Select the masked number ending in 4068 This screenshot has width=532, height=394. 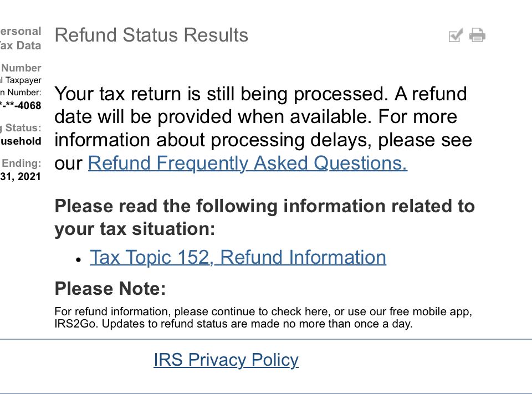tap(21, 105)
